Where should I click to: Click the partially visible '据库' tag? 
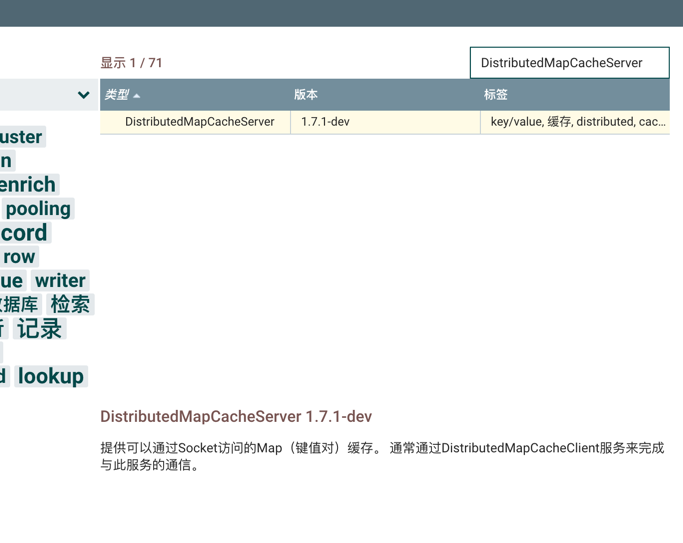tap(19, 304)
